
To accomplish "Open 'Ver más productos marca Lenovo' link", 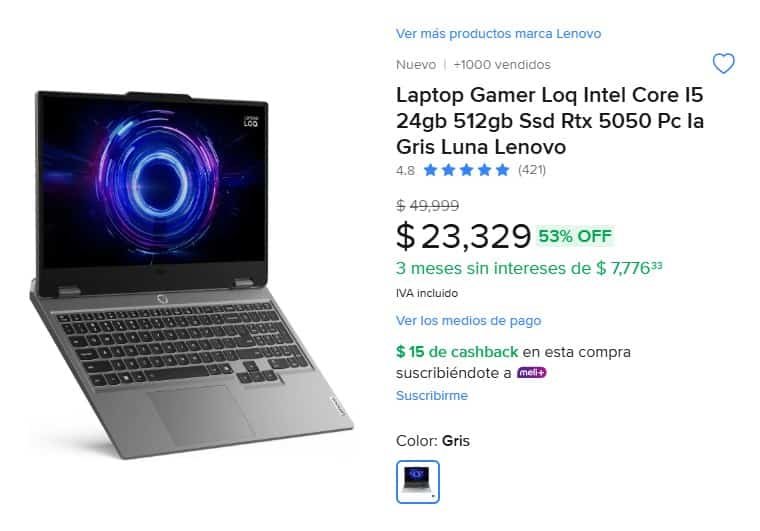I will [498, 33].
